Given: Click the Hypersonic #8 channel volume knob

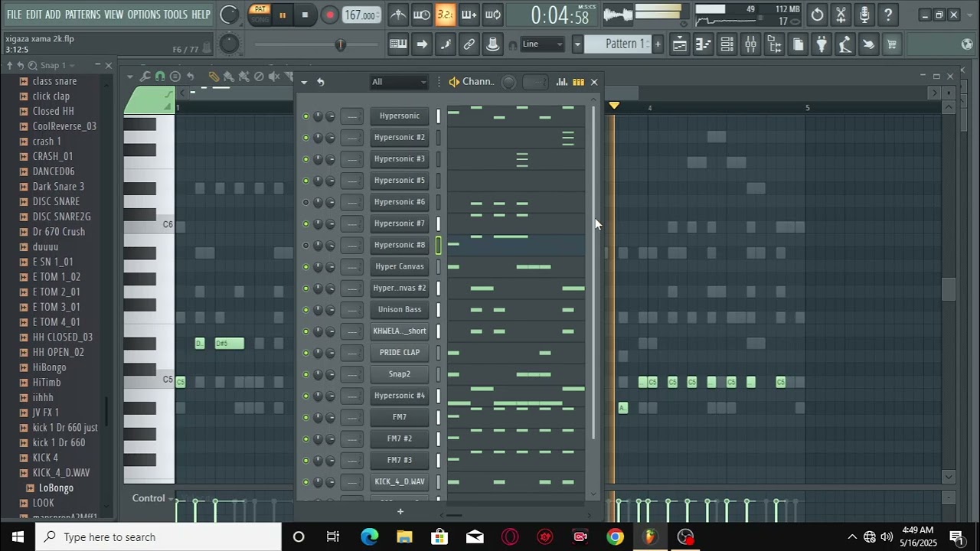Looking at the screenshot, I should click(x=330, y=246).
